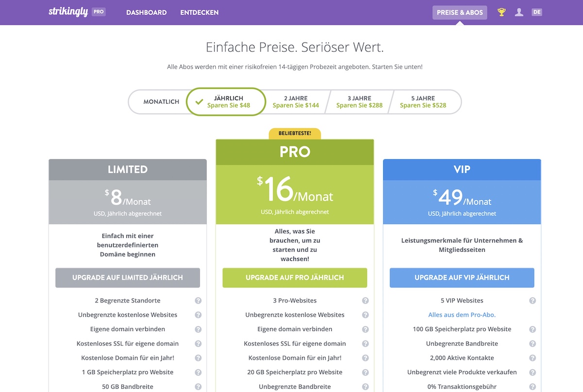Screen dimensions: 583x392
Task: Open the user account profile icon
Action: [519, 12]
